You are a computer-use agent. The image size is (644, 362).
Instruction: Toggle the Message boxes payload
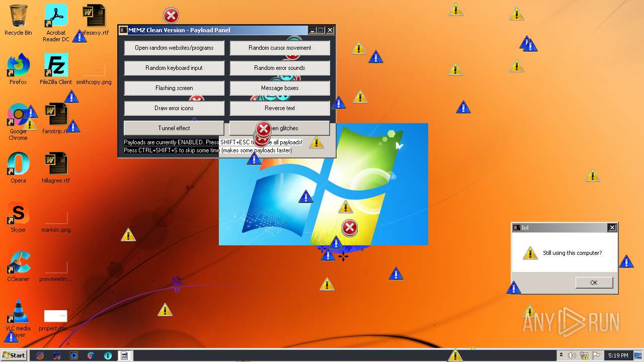(280, 88)
